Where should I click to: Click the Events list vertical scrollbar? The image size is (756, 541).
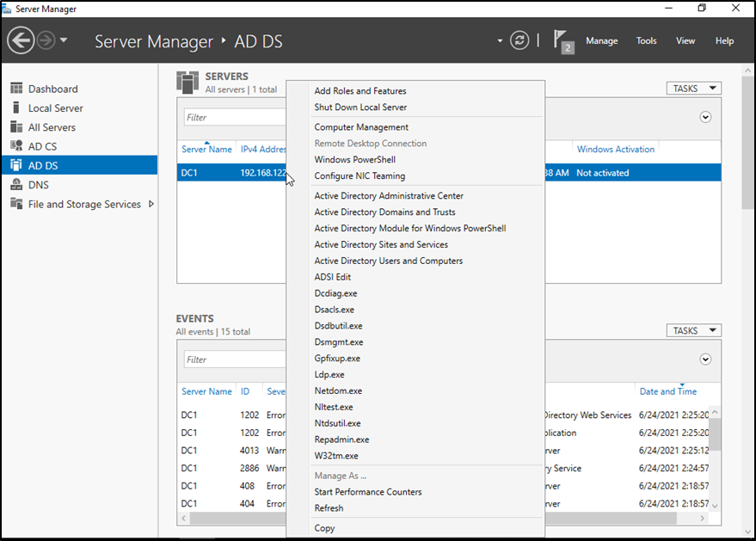[715, 433]
